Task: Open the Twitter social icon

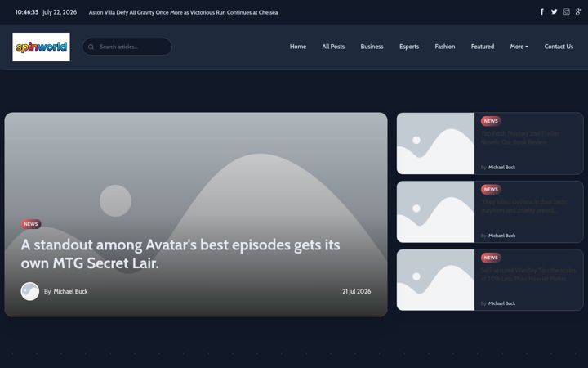Action: coord(554,12)
